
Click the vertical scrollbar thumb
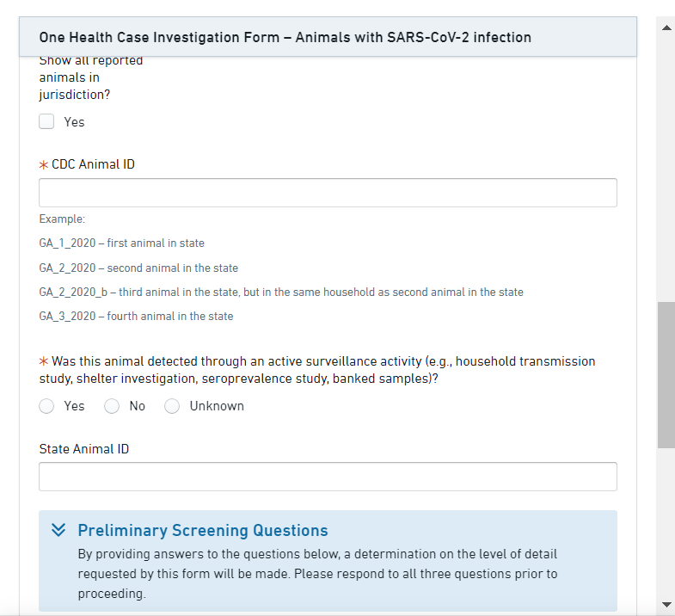pyautogui.click(x=666, y=374)
